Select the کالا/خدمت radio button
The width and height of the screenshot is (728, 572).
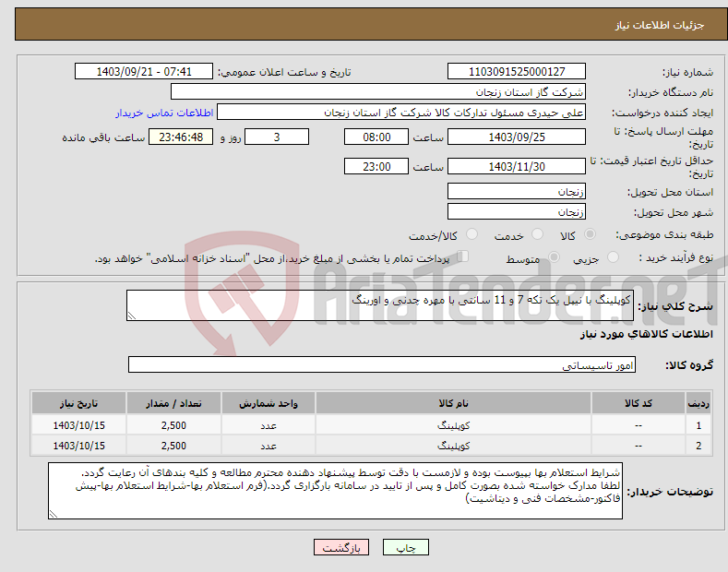click(471, 234)
